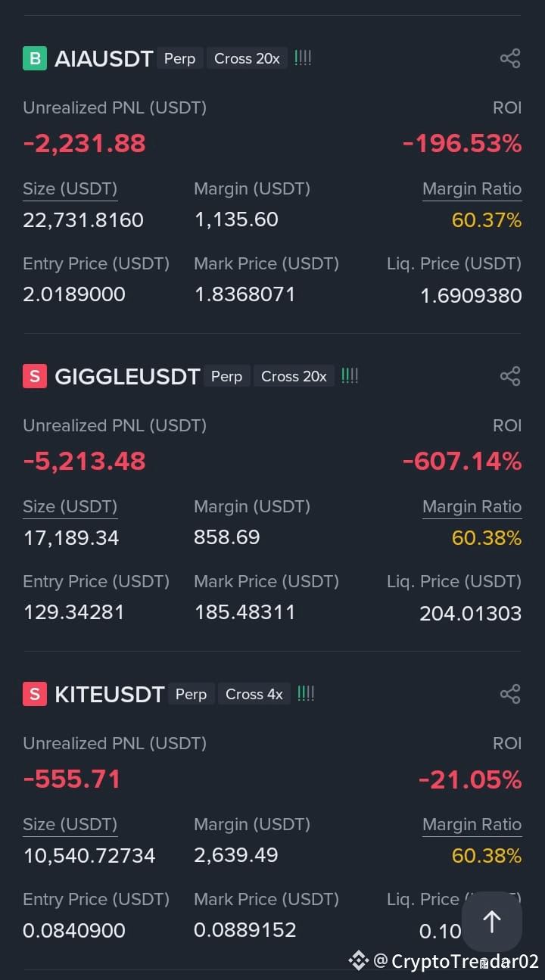This screenshot has width=545, height=980.
Task: Tap the ADL indicator bars beside AIAUSDT
Action: [x=303, y=58]
